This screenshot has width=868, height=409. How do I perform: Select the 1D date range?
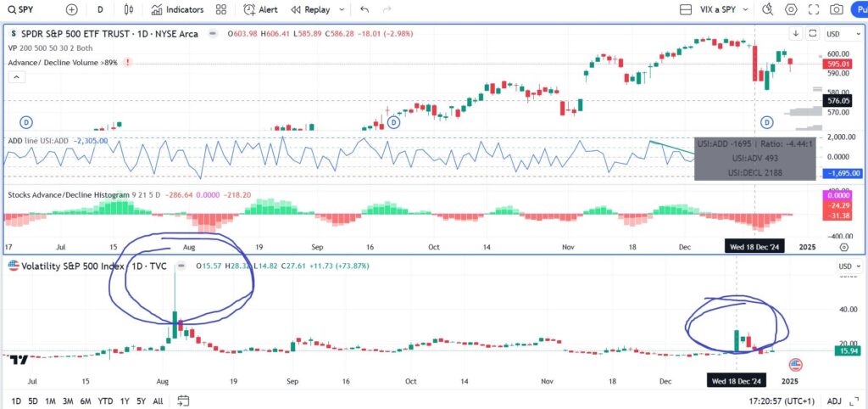point(17,401)
